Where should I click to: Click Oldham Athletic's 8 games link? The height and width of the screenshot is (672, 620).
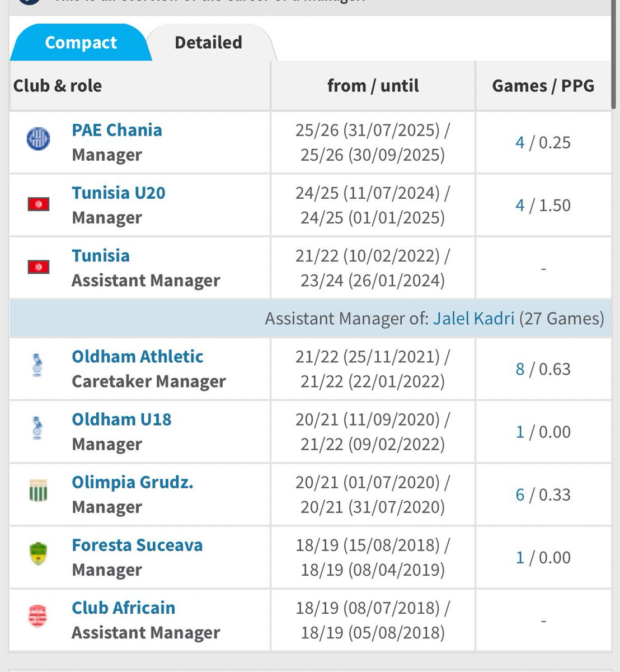520,369
